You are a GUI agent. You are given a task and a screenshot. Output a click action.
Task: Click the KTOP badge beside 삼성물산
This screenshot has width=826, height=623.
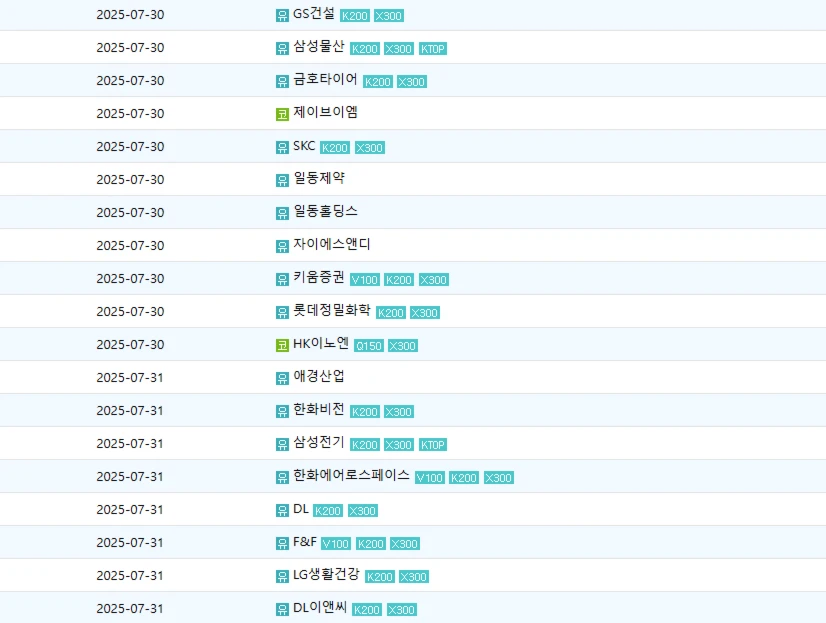pos(433,49)
